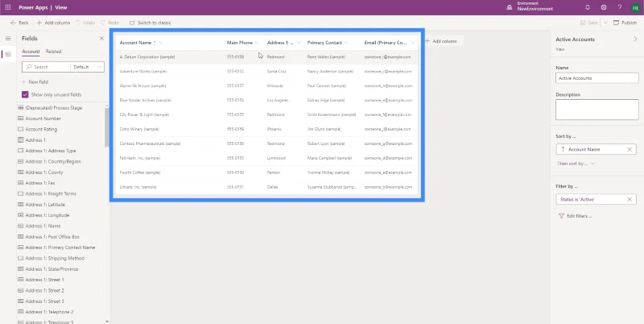This screenshot has height=324, width=644.
Task: Click the Environment picker icon
Action: point(510,7)
